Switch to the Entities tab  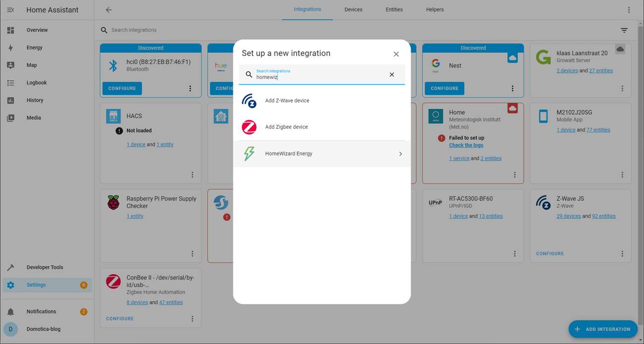[x=394, y=10]
